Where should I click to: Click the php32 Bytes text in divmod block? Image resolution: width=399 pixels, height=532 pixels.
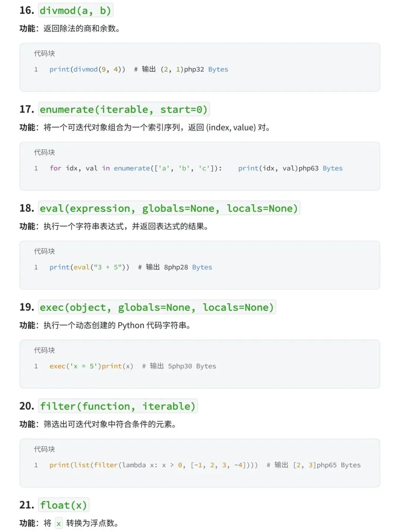coord(206,69)
